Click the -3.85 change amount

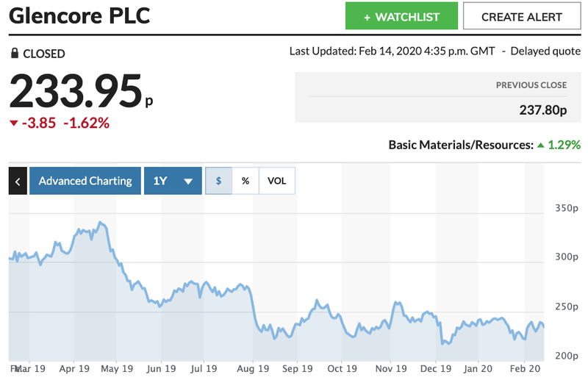[39, 123]
